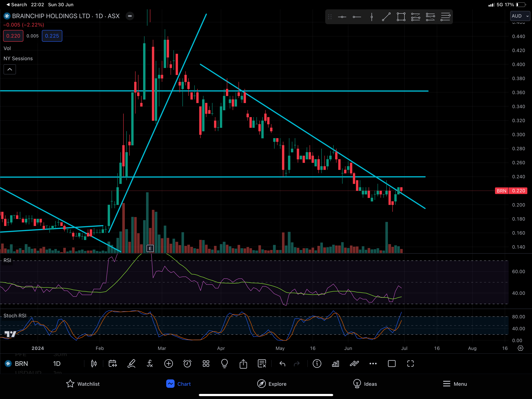Select the NY Sessions indicator label
Image resolution: width=532 pixels, height=399 pixels.
pos(18,58)
